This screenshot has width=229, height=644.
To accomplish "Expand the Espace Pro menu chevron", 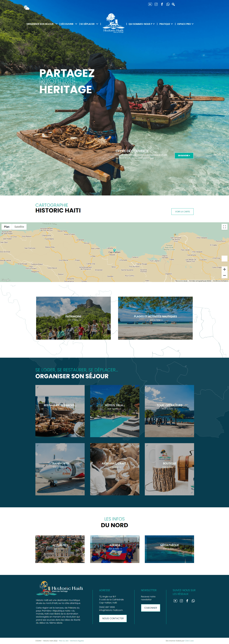I will point(192,24).
